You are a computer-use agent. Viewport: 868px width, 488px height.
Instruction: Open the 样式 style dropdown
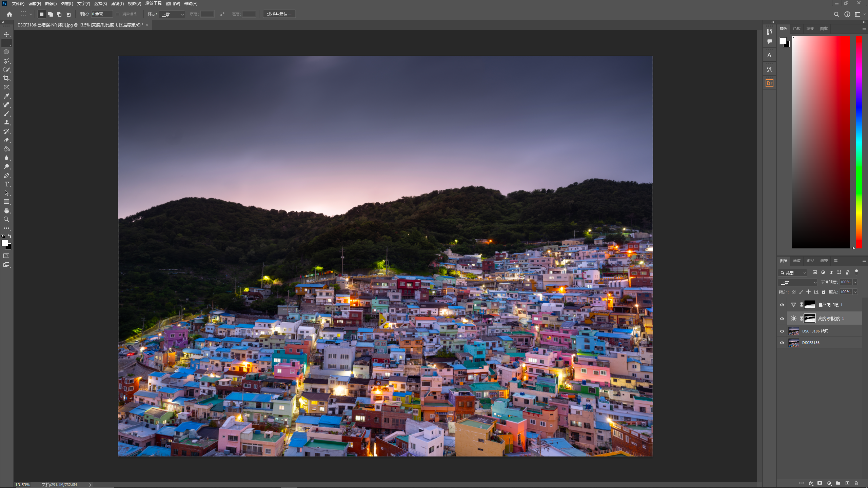172,14
